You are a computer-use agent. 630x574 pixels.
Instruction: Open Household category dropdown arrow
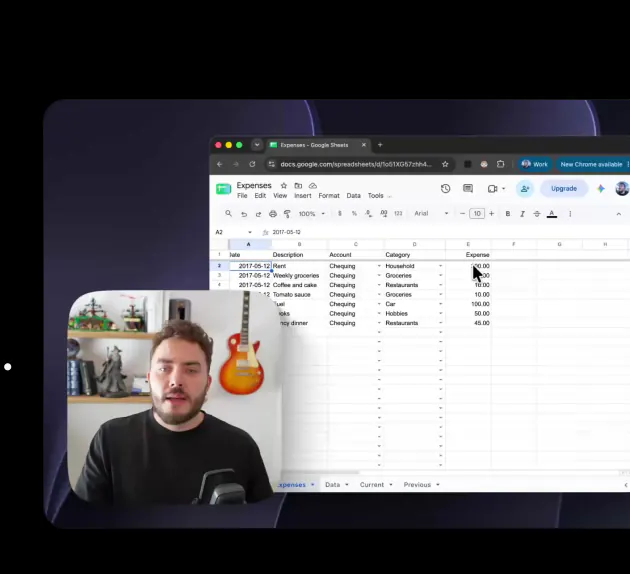point(440,266)
